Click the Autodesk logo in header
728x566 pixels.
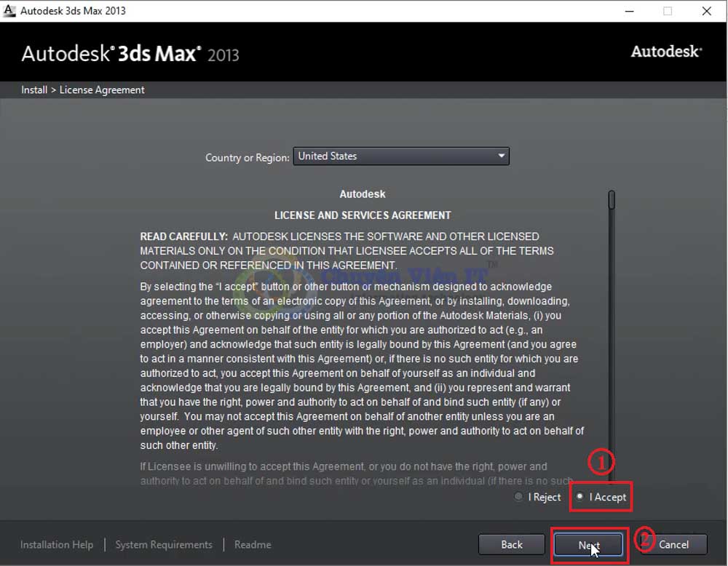tap(666, 52)
